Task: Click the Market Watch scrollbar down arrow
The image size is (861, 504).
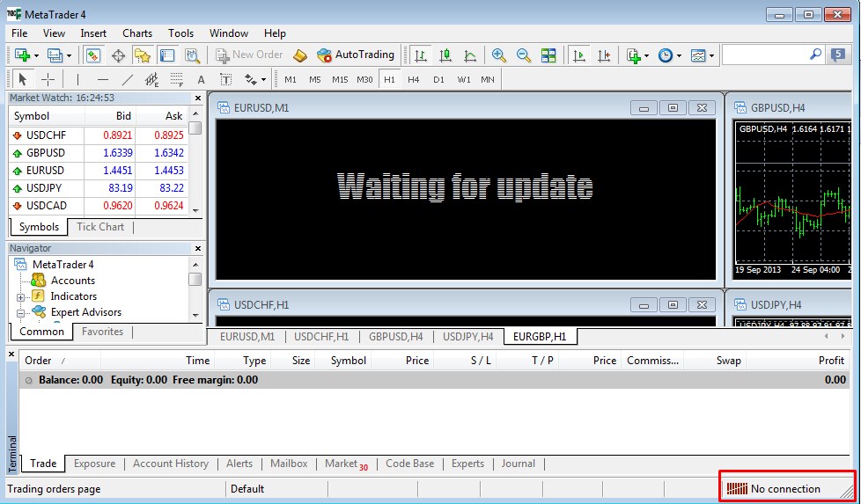Action: tap(195, 210)
